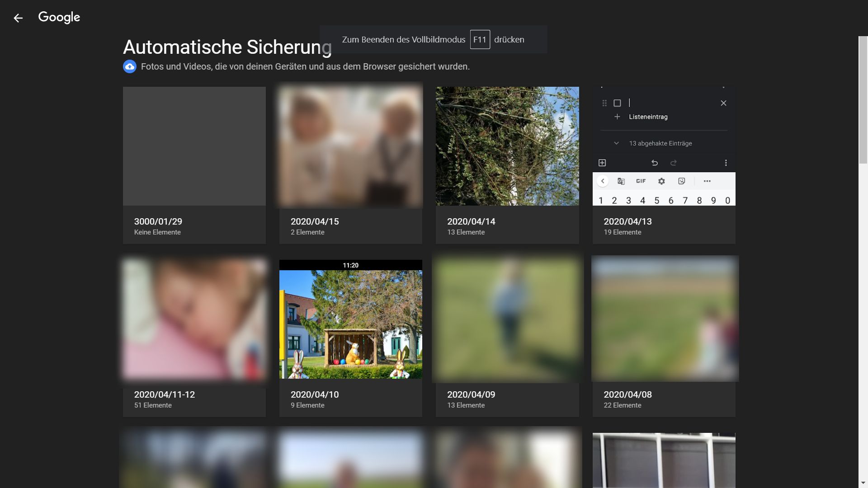Viewport: 868px width, 488px height.
Task: Click the back arrow icon
Action: 18,18
